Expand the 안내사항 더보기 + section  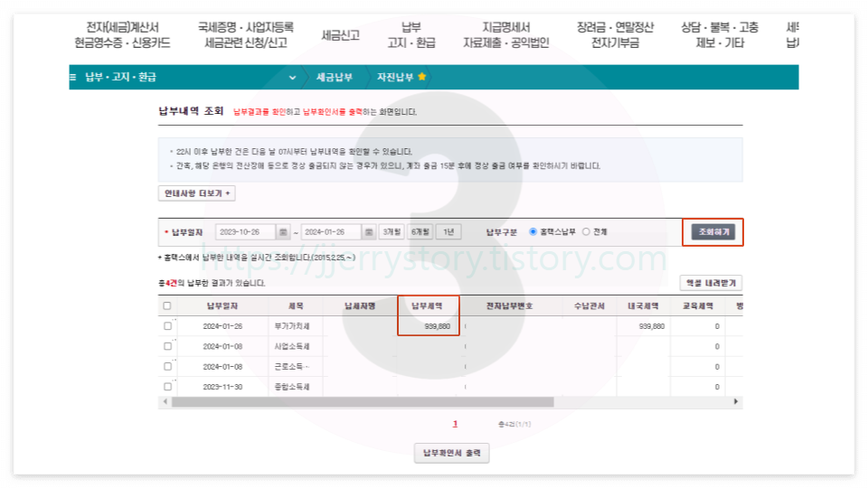coord(197,193)
